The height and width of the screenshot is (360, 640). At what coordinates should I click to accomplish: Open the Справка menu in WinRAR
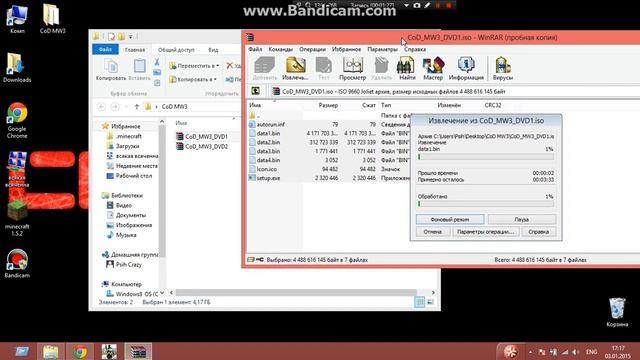point(415,49)
